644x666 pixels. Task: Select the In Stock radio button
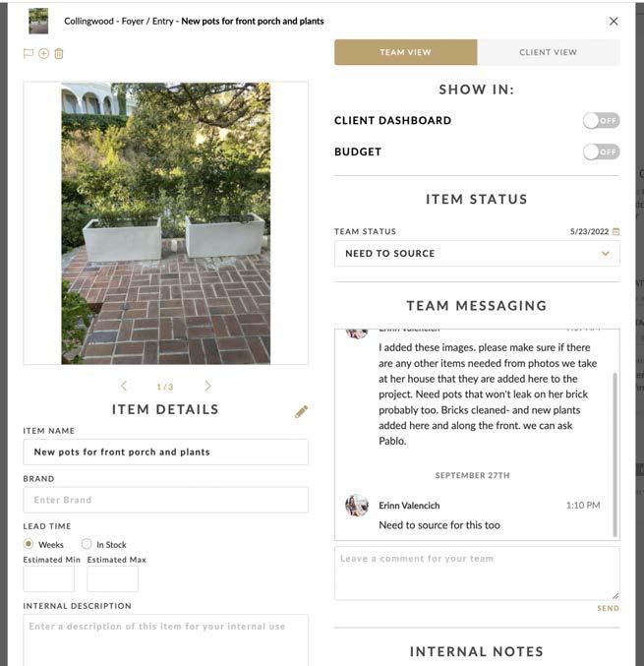[x=87, y=544]
